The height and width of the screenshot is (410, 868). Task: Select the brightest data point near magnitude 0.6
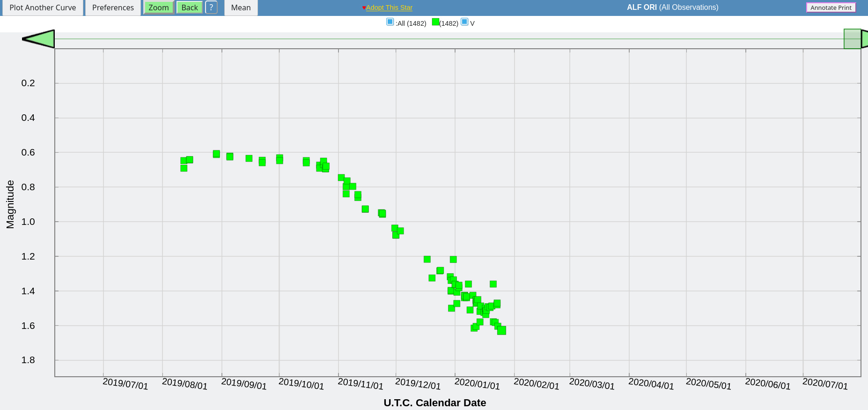tap(216, 154)
